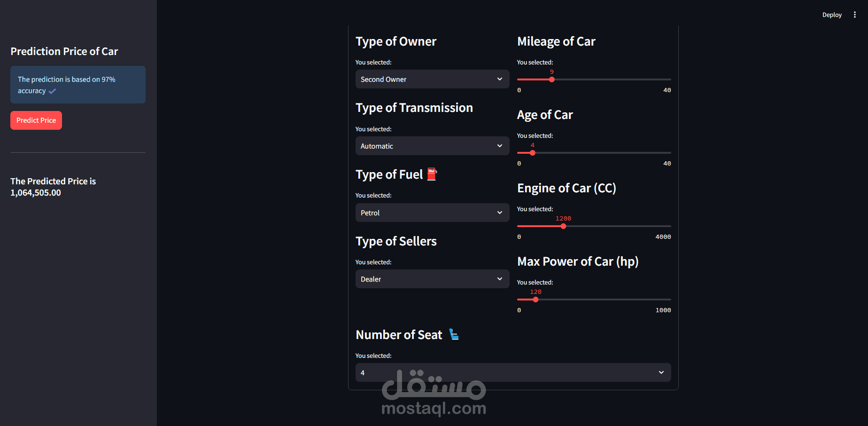The image size is (868, 426).
Task: Click the seat icon beside Number of Seat
Action: click(454, 334)
